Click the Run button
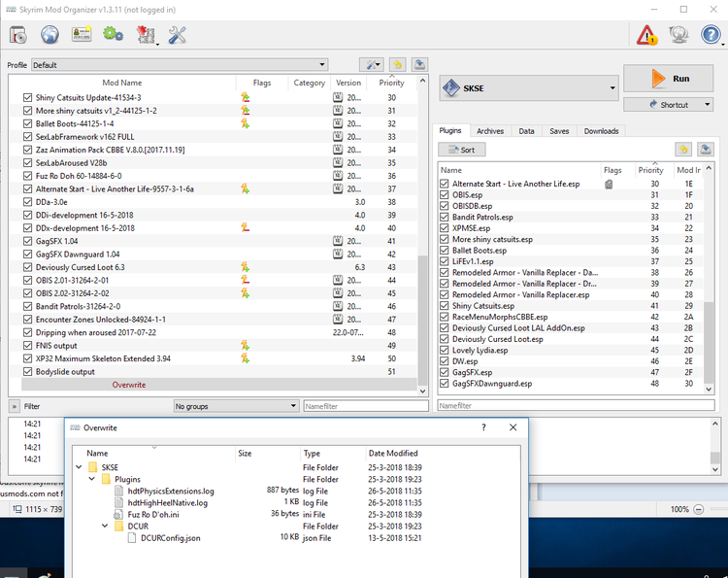728x578 pixels. pos(668,78)
